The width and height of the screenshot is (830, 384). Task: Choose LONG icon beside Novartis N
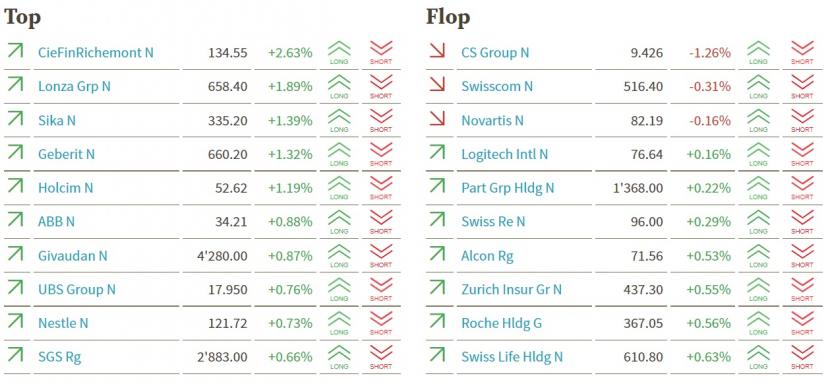pos(758,120)
